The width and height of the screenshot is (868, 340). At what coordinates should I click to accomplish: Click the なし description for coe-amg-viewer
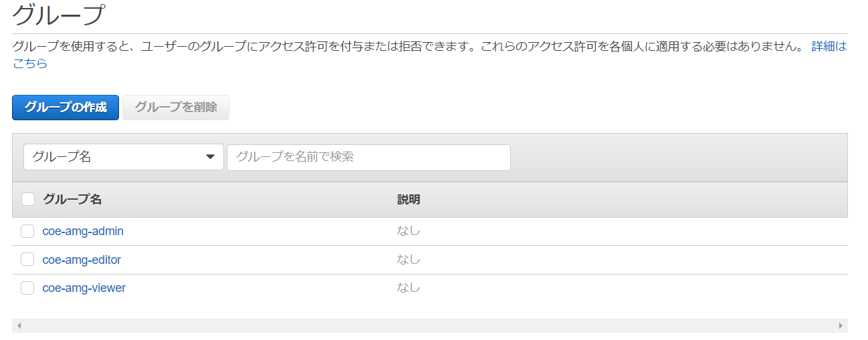pos(409,288)
